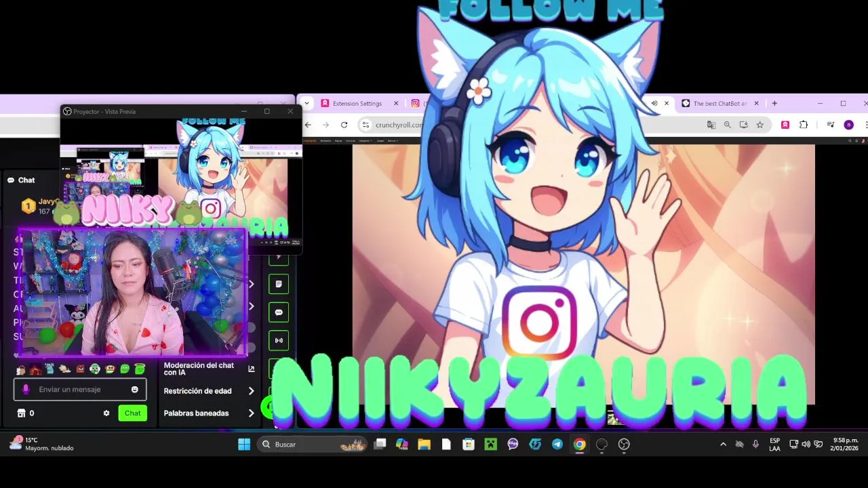Image resolution: width=868 pixels, height=488 pixels.
Task: Click the document icon in side panel
Action: [x=279, y=284]
